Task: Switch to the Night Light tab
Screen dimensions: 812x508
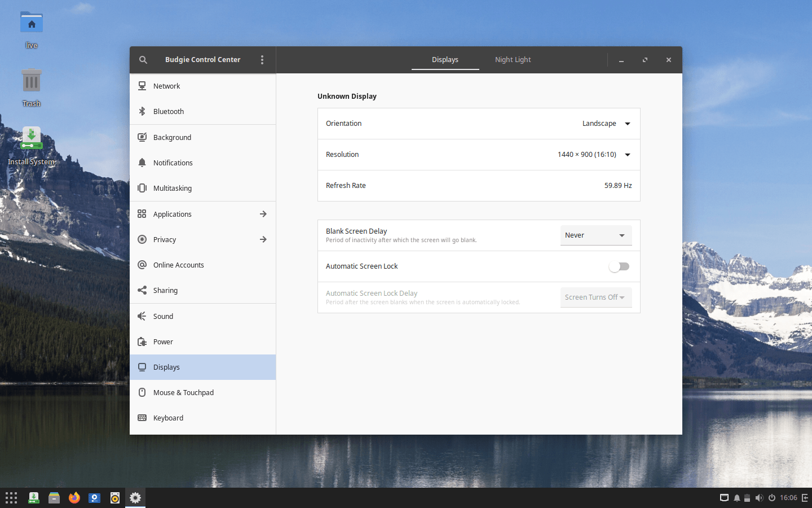Action: [513, 59]
